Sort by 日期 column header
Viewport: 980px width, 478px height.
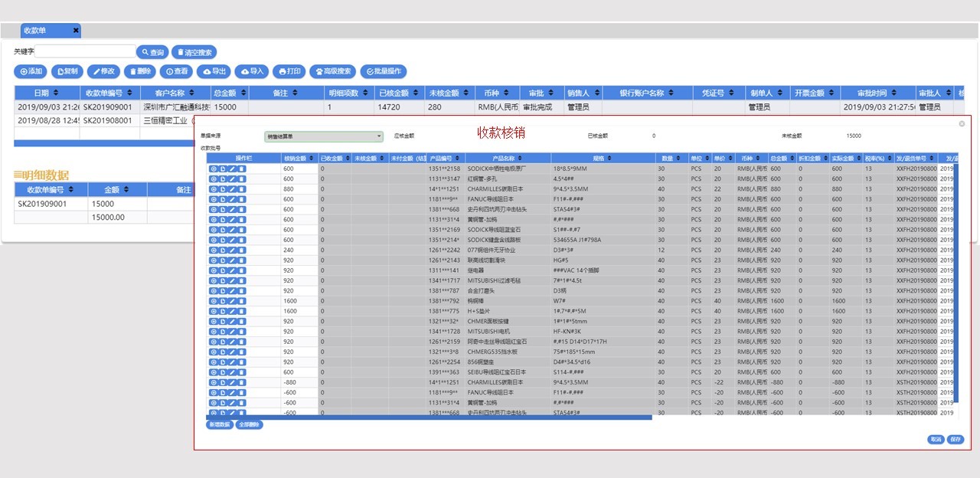click(46, 93)
